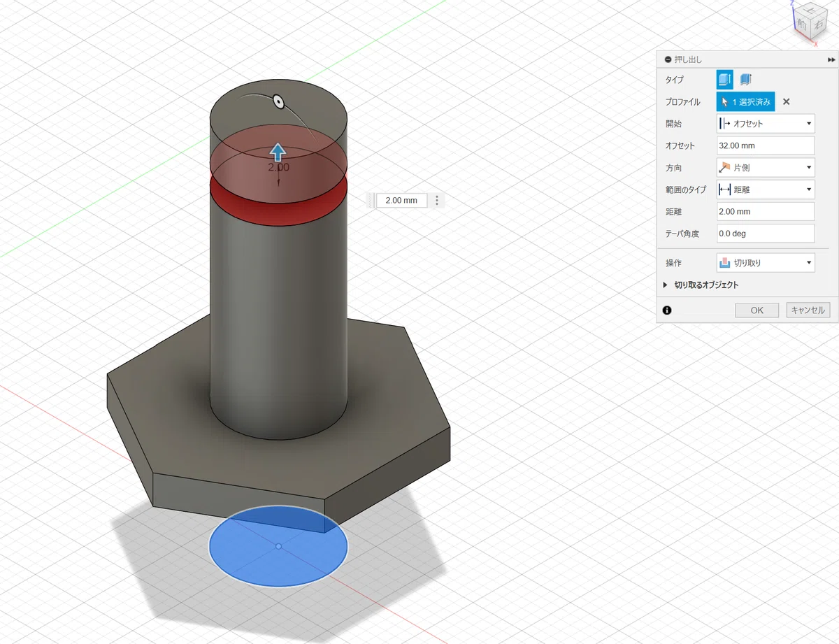839x644 pixels.
Task: Open the 開始 (start) dropdown set to オフセット
Action: pos(766,124)
